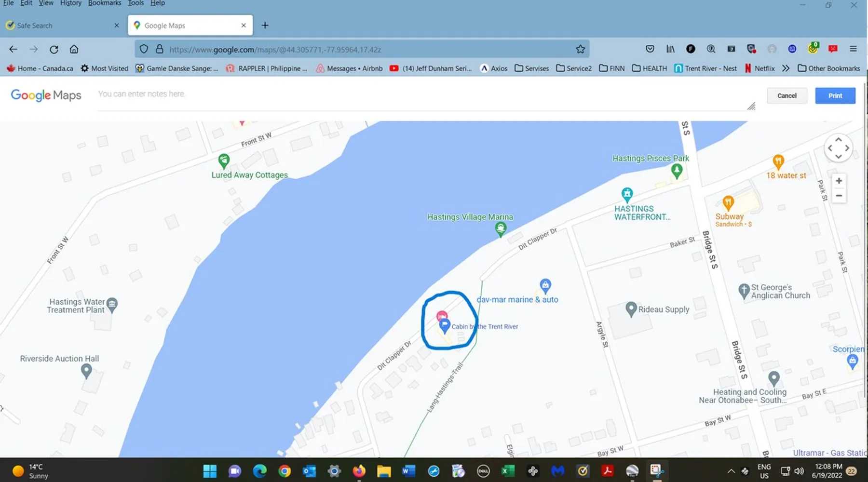Click the Hastings Village Marina map pin
Viewport: 868px width, 482px height.
coord(501,229)
